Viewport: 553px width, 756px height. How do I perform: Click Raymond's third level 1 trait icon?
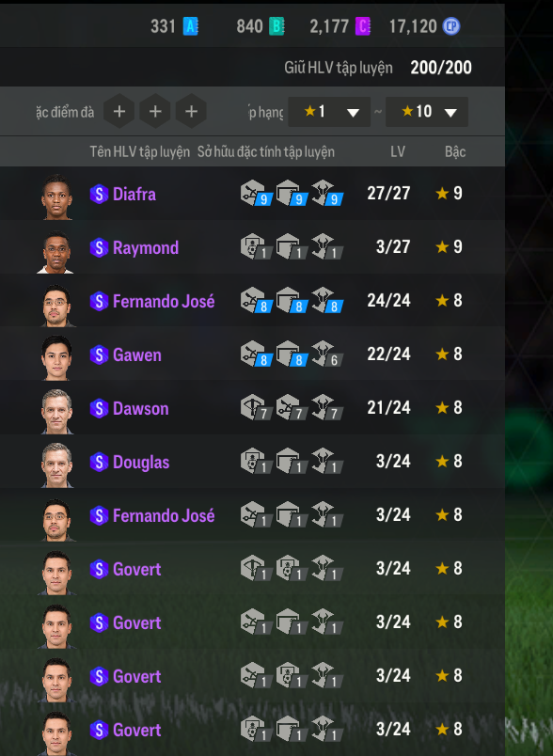(x=327, y=247)
